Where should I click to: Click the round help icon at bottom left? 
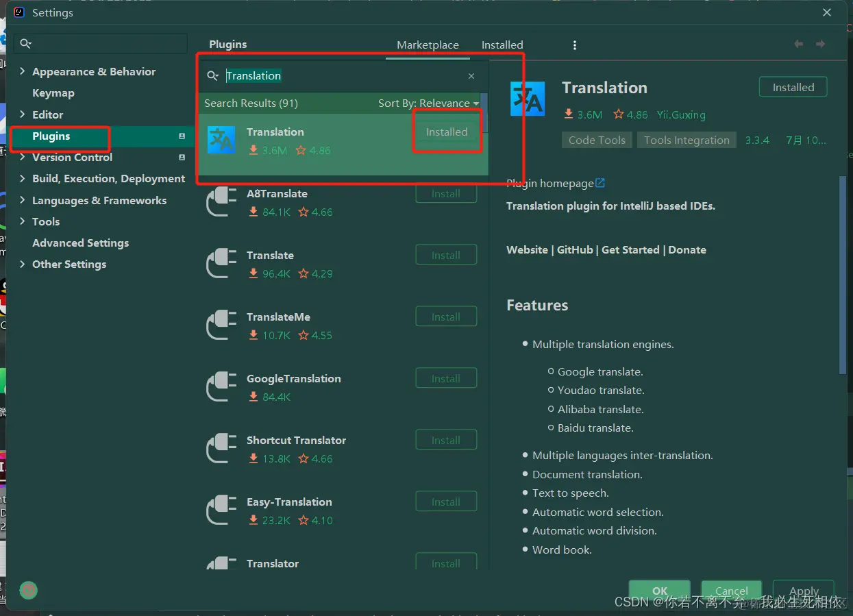click(28, 590)
